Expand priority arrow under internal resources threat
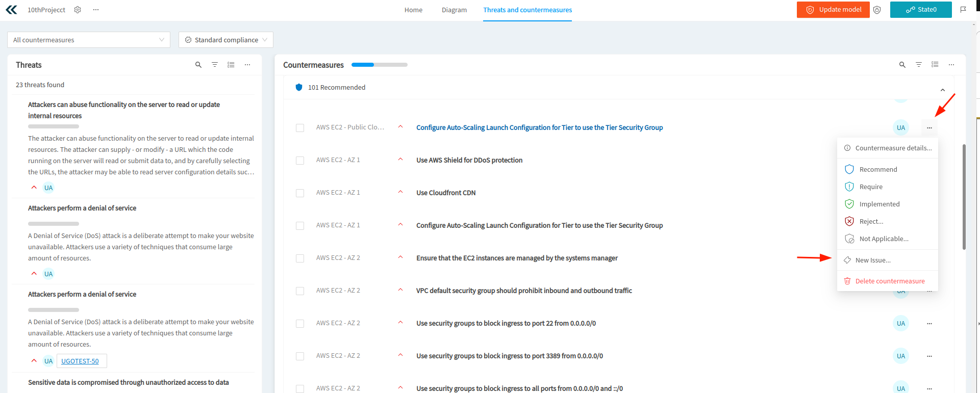 [34, 187]
